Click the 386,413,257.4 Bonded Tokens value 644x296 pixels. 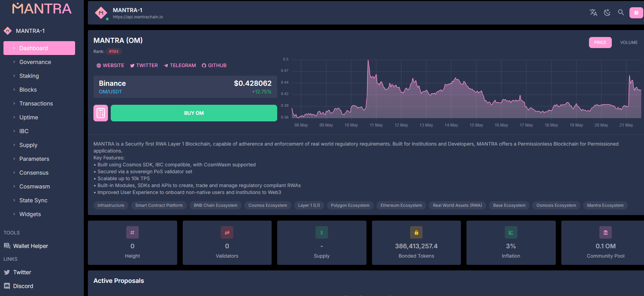tap(416, 246)
